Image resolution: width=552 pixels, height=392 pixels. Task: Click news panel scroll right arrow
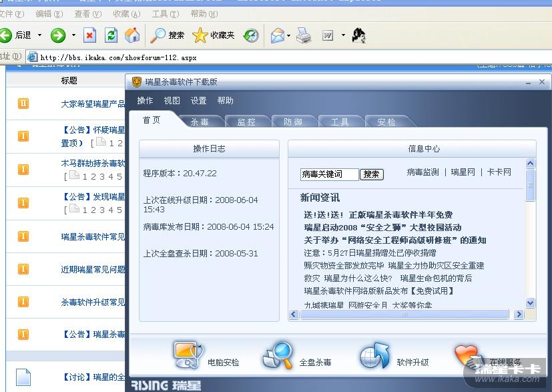pyautogui.click(x=518, y=314)
